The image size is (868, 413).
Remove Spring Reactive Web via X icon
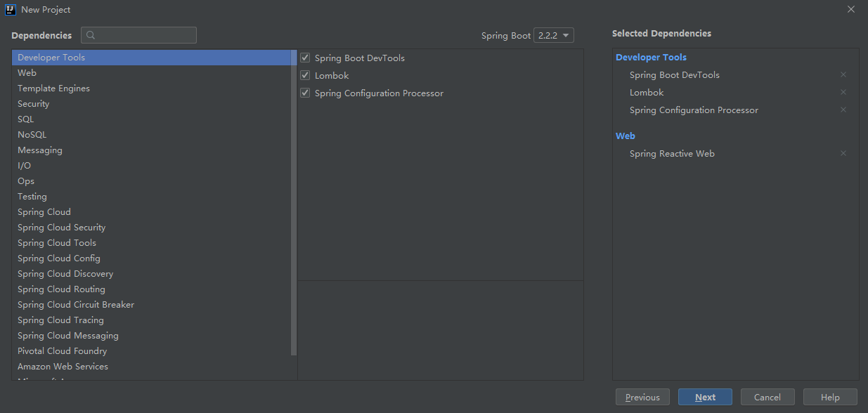tap(843, 154)
